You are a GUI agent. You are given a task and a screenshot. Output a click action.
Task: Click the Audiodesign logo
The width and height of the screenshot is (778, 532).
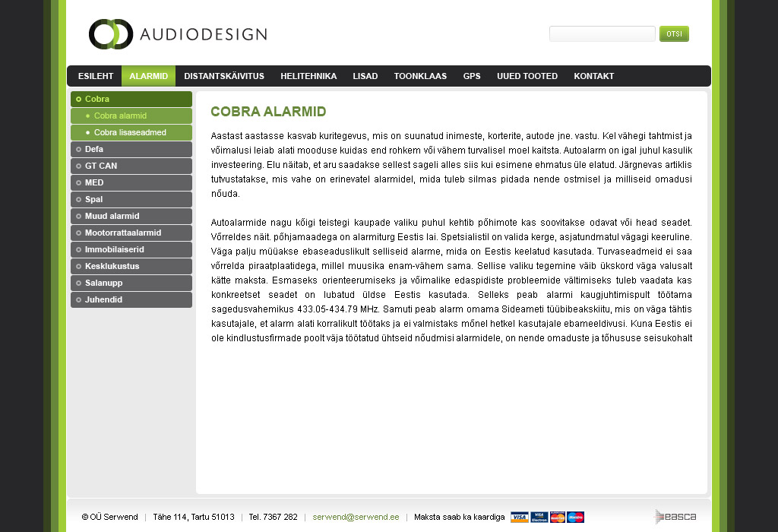point(178,34)
